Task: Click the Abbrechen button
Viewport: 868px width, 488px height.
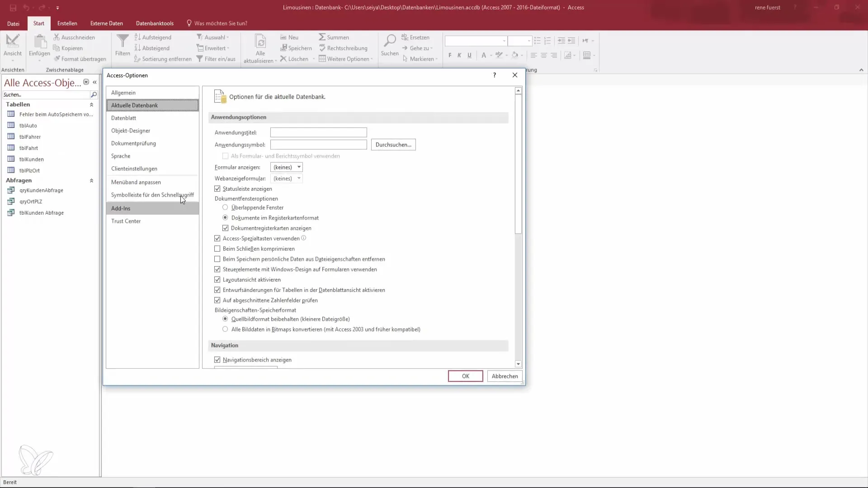Action: [505, 376]
